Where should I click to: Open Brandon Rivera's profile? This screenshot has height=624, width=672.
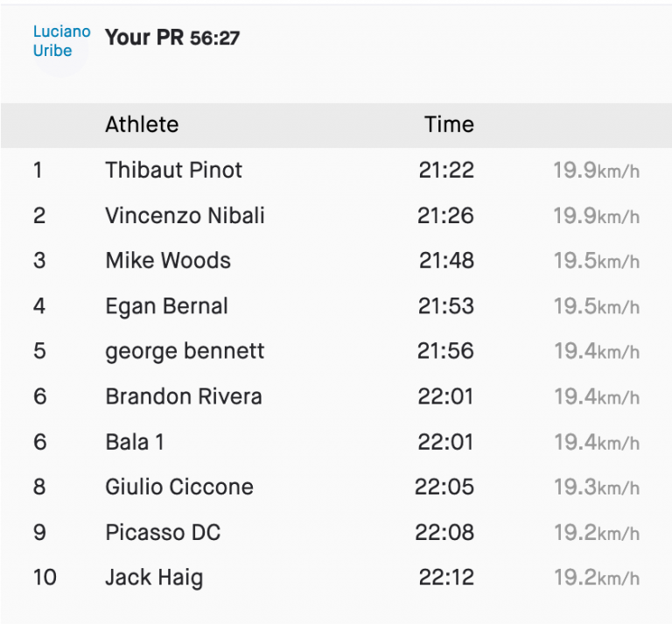click(x=183, y=396)
